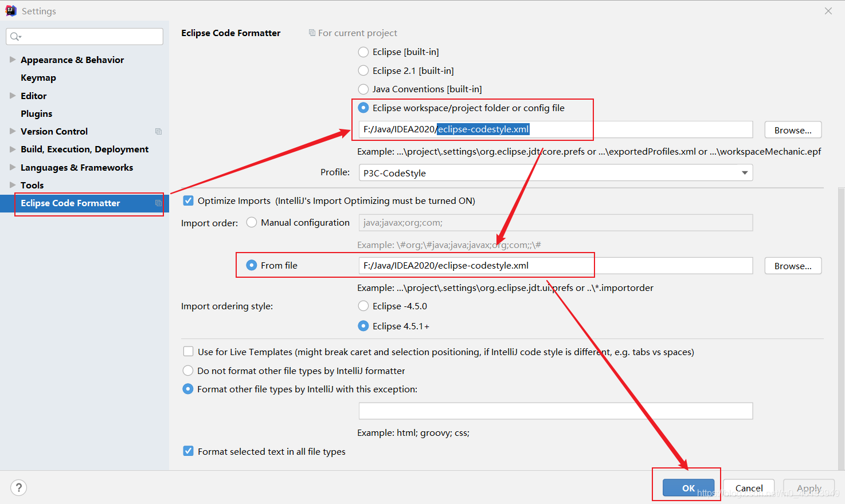Expand the Version Control tree node
Viewport: 845px width, 504px height.
click(x=13, y=131)
